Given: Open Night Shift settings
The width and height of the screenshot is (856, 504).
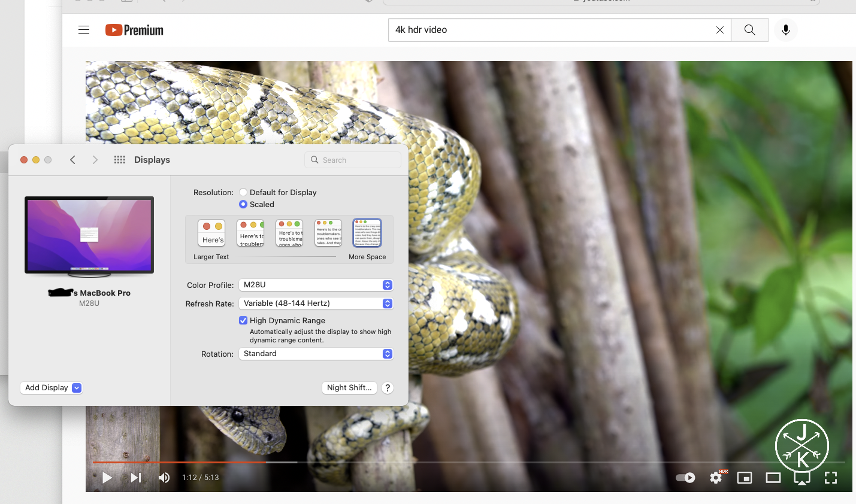Looking at the screenshot, I should [349, 388].
